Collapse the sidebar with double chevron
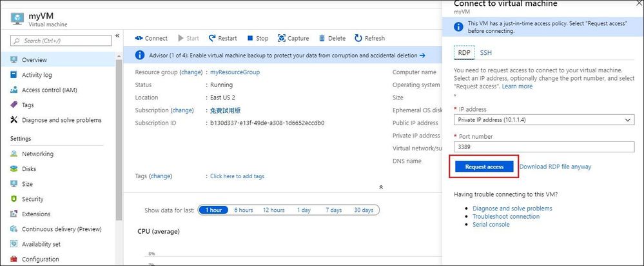The height and width of the screenshot is (266, 644). pos(117,36)
